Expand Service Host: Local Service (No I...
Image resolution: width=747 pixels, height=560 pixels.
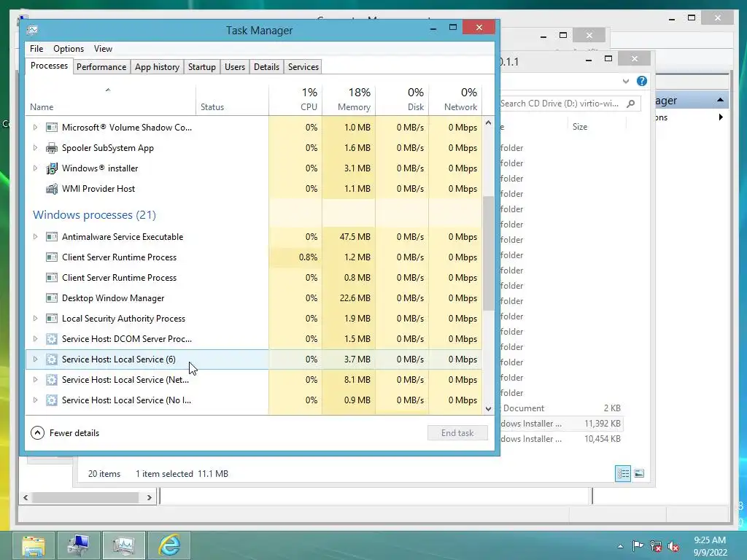[35, 400]
